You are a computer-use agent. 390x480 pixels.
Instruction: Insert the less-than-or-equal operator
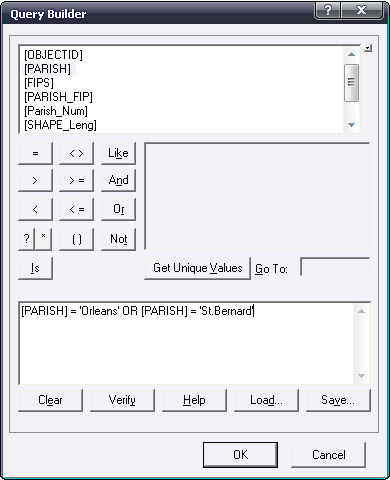(x=76, y=209)
